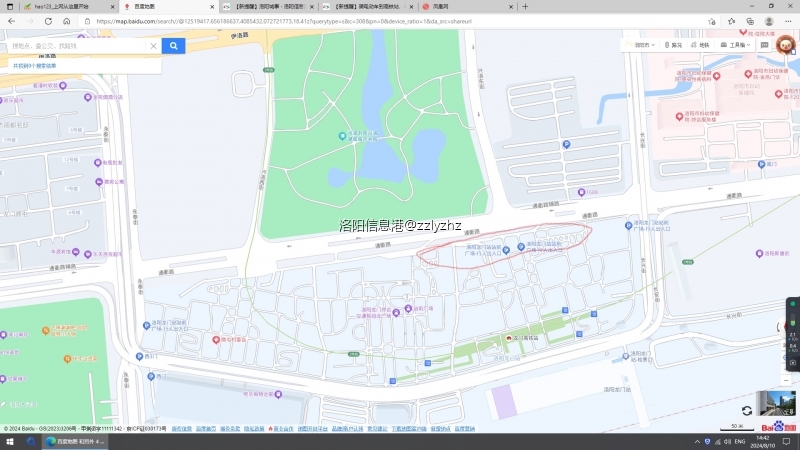Show hidden system tray icons
This screenshot has width=800, height=450.
697,442
